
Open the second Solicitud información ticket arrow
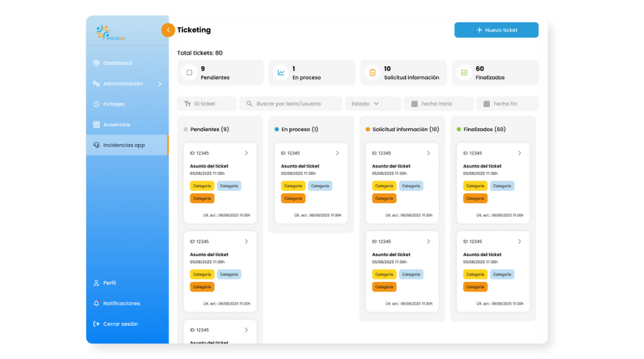(428, 242)
